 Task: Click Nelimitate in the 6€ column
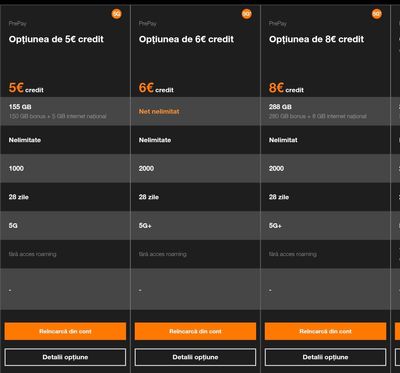coord(155,140)
